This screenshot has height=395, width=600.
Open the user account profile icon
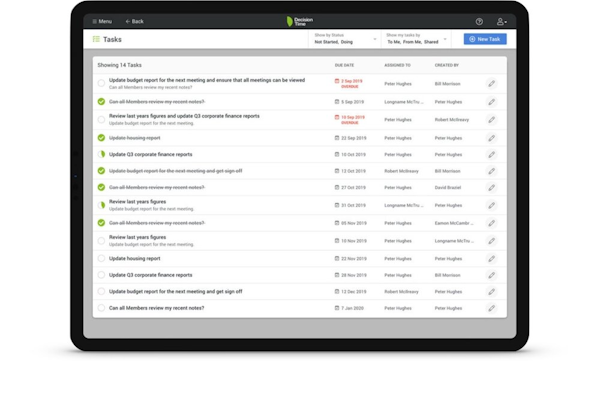[x=500, y=22]
